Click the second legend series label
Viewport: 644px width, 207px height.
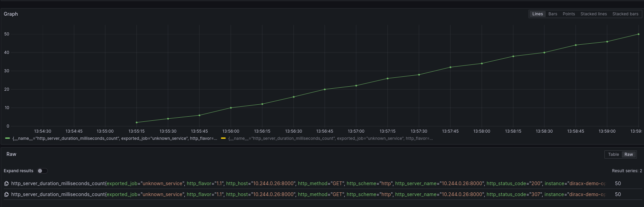[330, 138]
